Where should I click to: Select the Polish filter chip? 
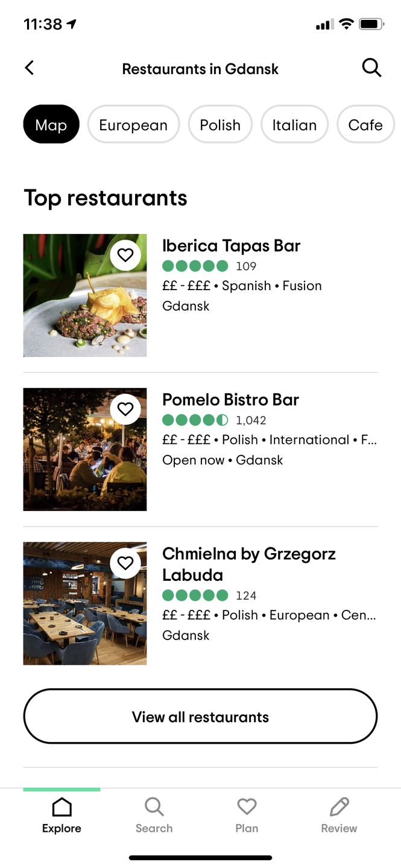point(220,124)
